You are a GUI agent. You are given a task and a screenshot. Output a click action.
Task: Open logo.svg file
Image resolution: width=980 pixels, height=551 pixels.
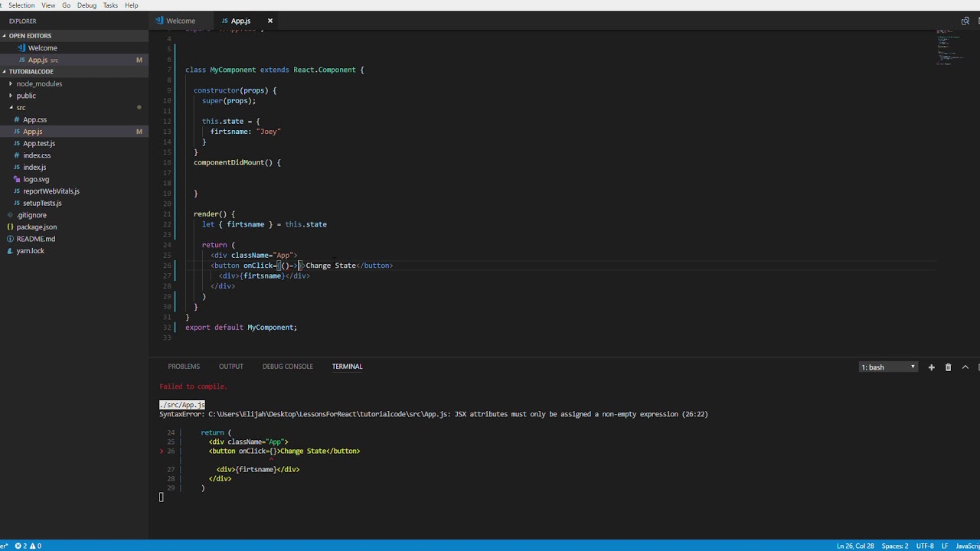point(36,179)
